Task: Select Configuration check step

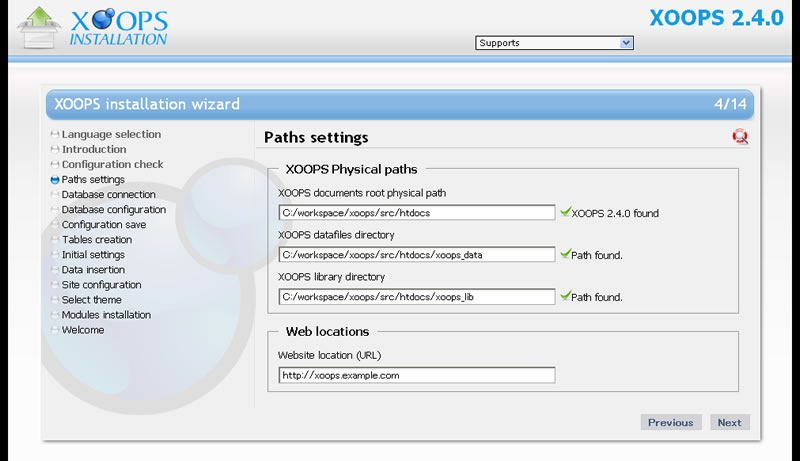Action: click(112, 164)
